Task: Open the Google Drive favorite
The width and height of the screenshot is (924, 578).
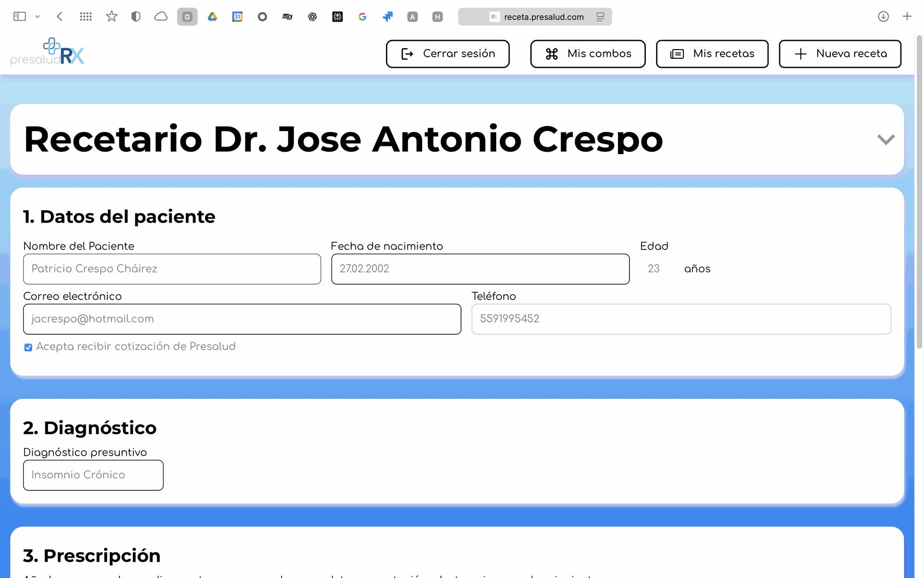Action: 212,17
